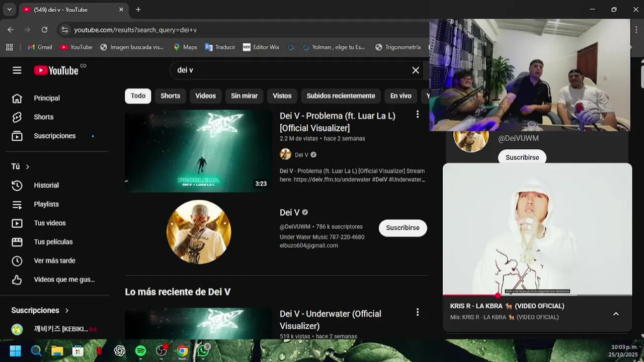Select the 'Subidos recientemente' filter chip

pos(341,96)
